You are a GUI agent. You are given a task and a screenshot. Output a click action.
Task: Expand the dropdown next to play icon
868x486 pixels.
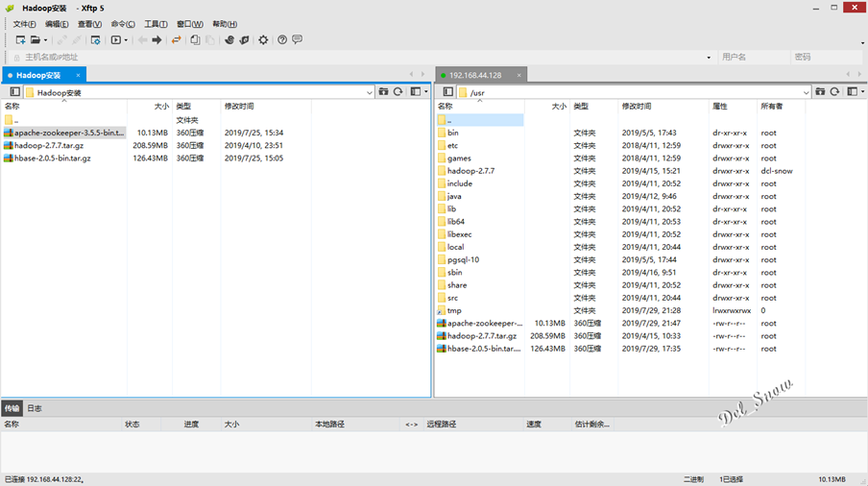pyautogui.click(x=126, y=39)
